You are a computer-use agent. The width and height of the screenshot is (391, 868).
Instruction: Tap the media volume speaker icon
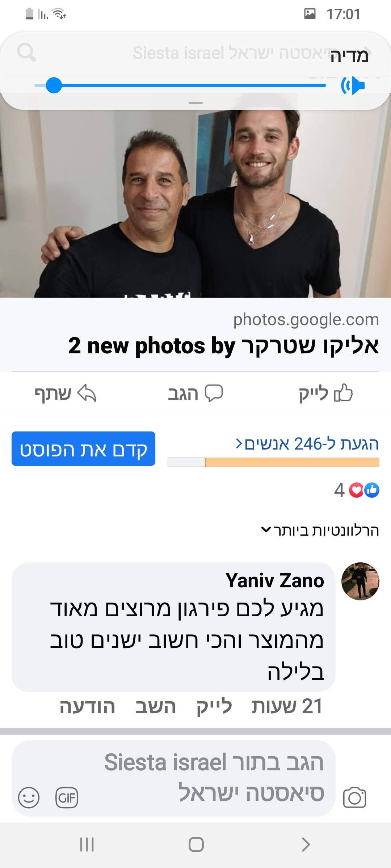point(353,85)
